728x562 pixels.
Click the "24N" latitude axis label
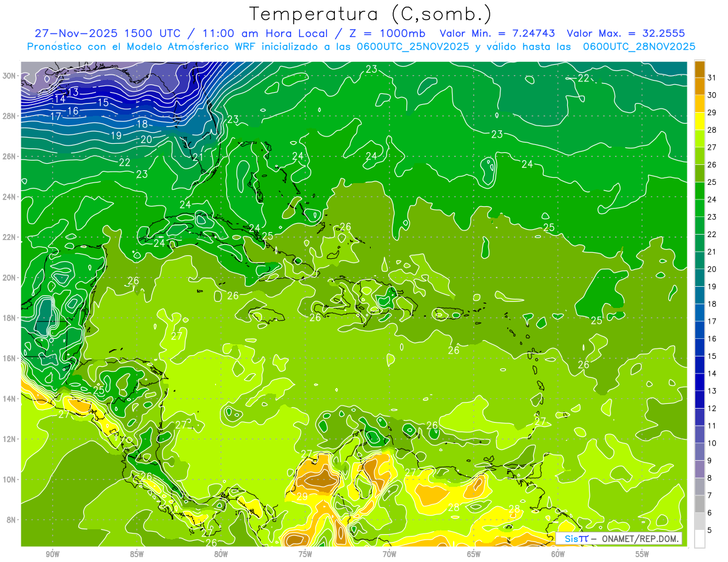pyautogui.click(x=10, y=197)
